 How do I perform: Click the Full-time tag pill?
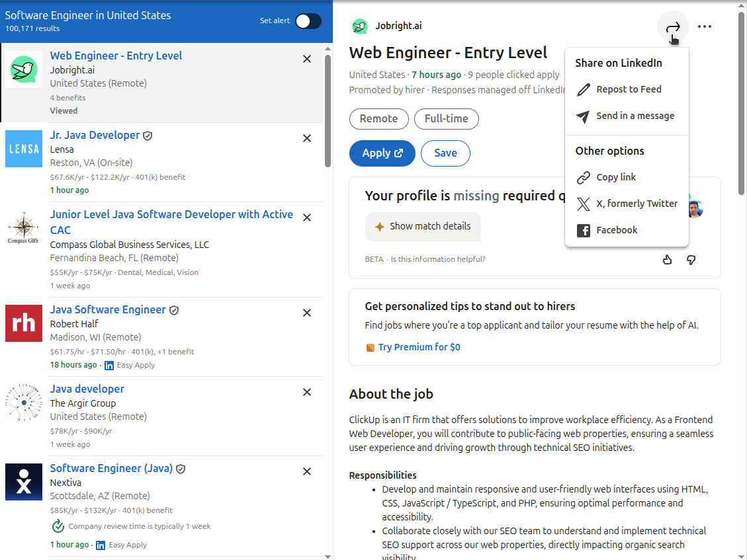point(447,119)
